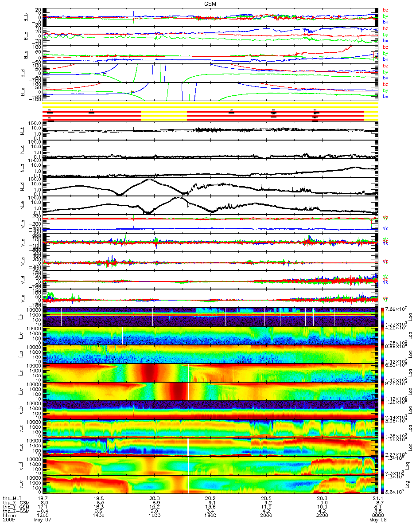Click the bz legend of the B_b panel
The image size is (412, 532).
click(x=385, y=10)
